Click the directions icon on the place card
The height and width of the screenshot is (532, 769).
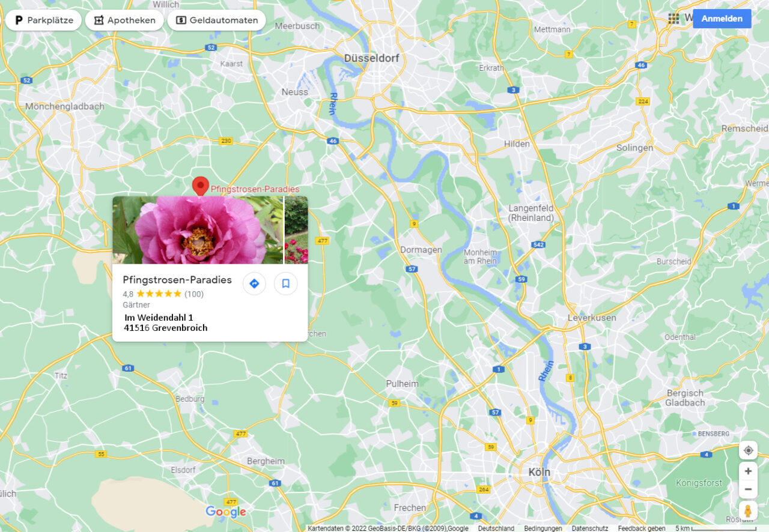[254, 283]
